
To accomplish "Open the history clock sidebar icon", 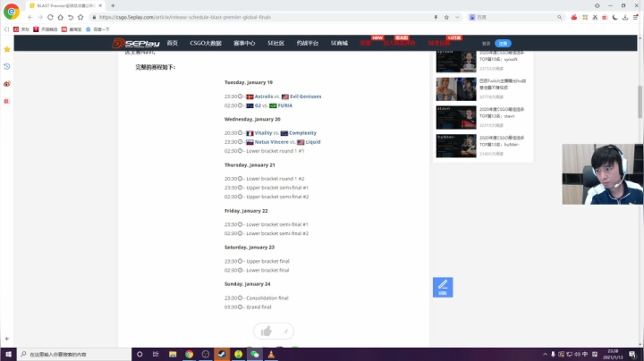I will 7,66.
